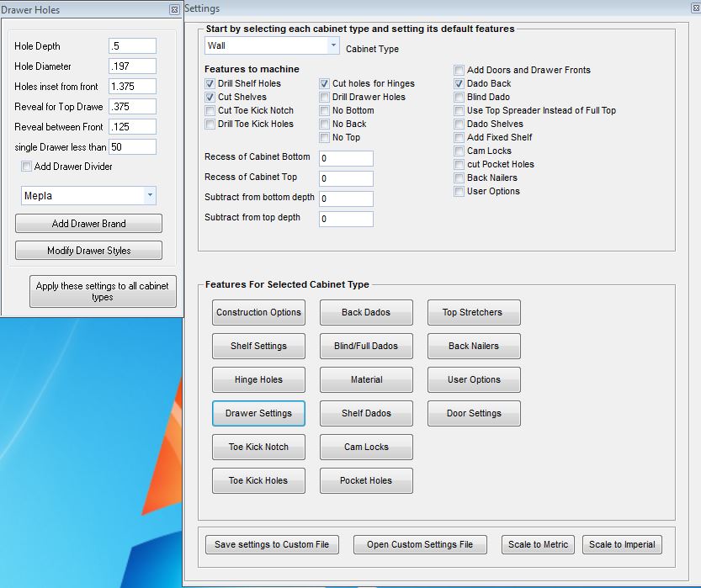Open Shelf Dados settings
This screenshot has height=588, width=701.
tap(366, 413)
